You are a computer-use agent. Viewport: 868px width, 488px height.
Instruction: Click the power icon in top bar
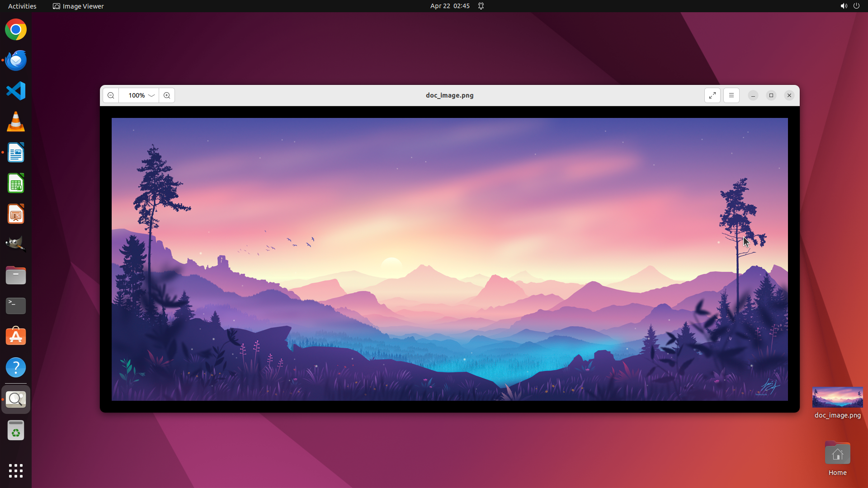[856, 6]
